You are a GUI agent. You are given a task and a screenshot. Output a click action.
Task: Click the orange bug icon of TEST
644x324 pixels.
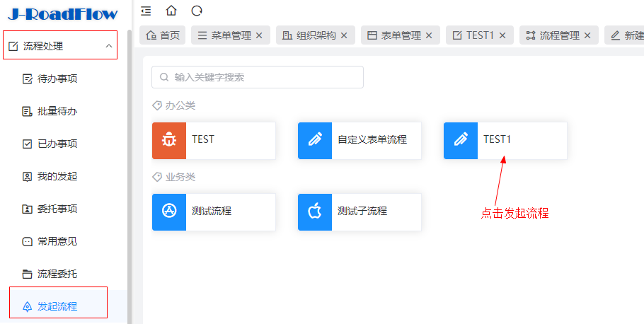169,141
